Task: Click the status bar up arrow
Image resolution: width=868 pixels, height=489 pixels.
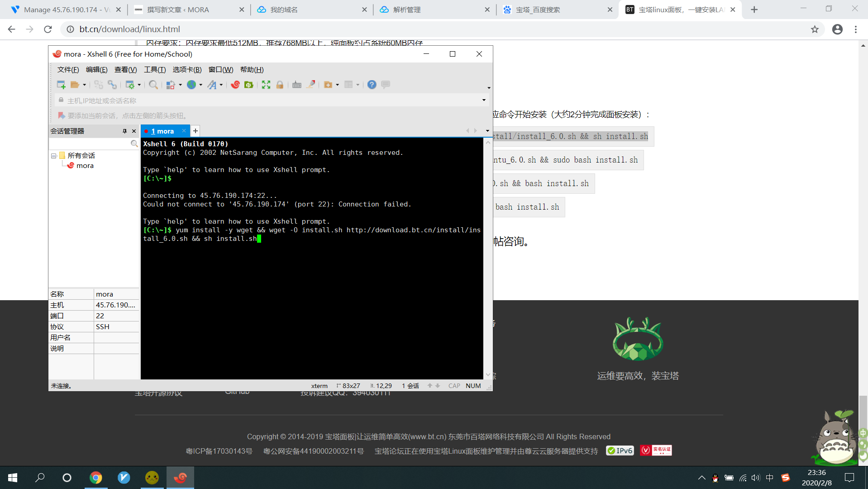Action: [x=430, y=386]
